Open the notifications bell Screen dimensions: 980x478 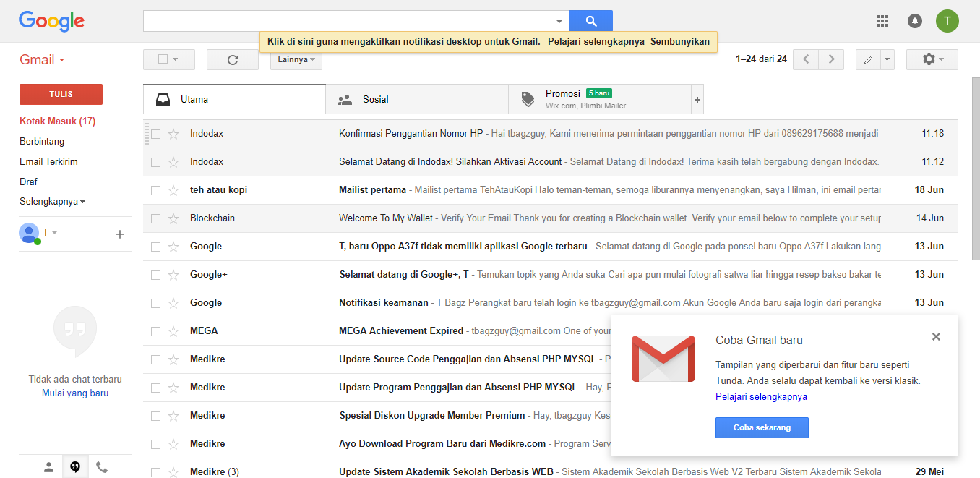(x=914, y=21)
